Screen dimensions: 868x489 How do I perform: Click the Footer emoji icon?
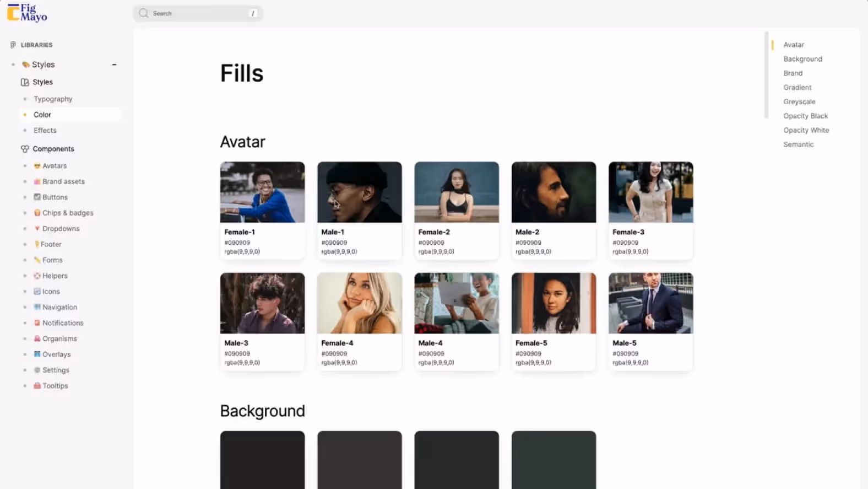(x=36, y=244)
